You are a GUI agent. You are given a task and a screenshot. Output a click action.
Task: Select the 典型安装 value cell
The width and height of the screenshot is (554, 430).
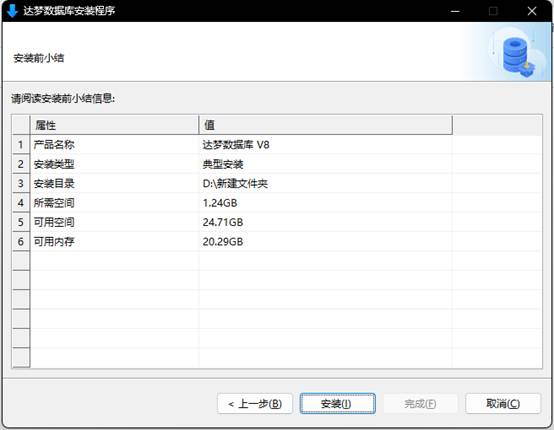325,164
